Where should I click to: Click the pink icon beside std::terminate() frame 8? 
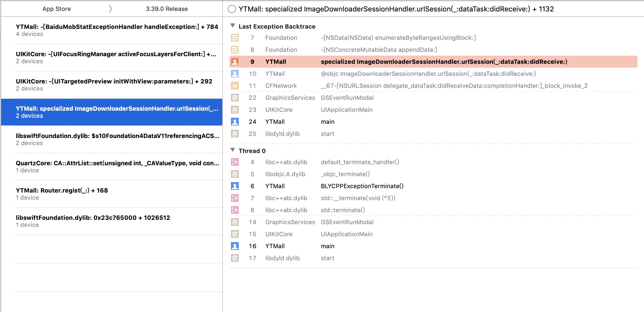pos(235,210)
